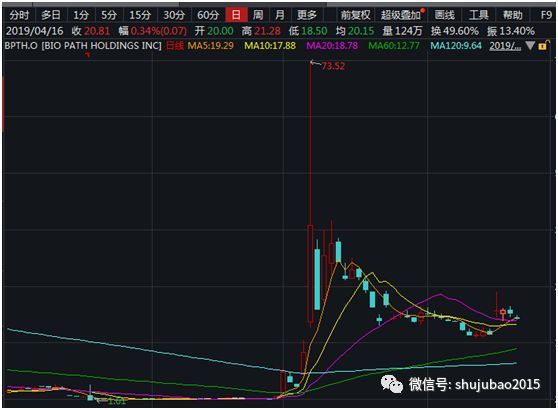
Task: Click the change value 幅 0.34%(0.07)
Action: [152, 31]
